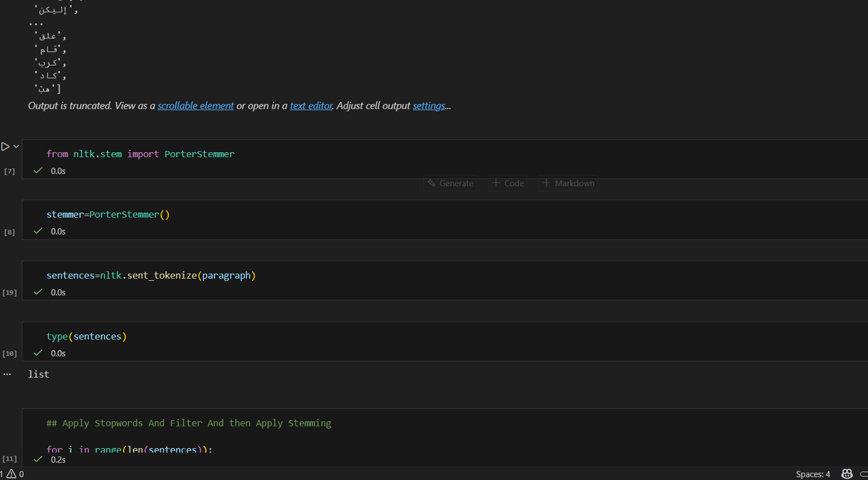
Task: Click execution count [19] label
Action: tap(9, 292)
